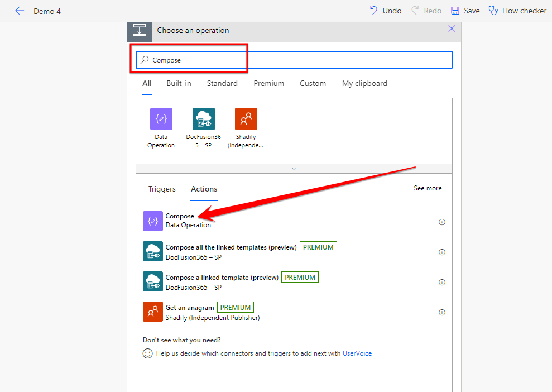Switch to the Custom tab
The width and height of the screenshot is (552, 392).
pos(313,83)
